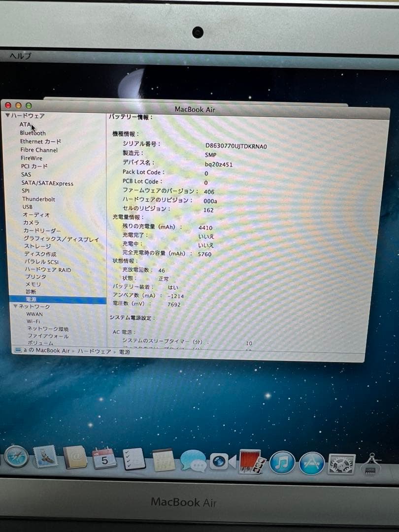
Task: Choose ネットワーク環境 in the sidebar
Action: 48,329
